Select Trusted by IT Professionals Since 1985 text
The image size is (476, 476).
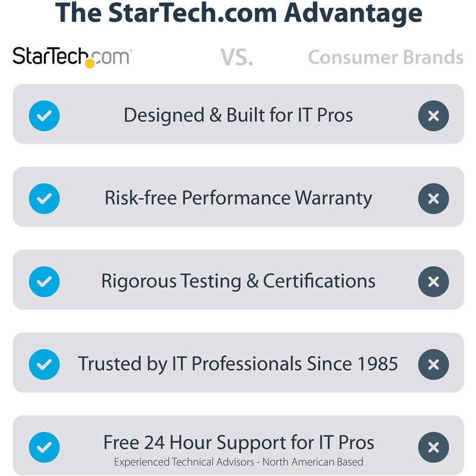click(x=238, y=364)
